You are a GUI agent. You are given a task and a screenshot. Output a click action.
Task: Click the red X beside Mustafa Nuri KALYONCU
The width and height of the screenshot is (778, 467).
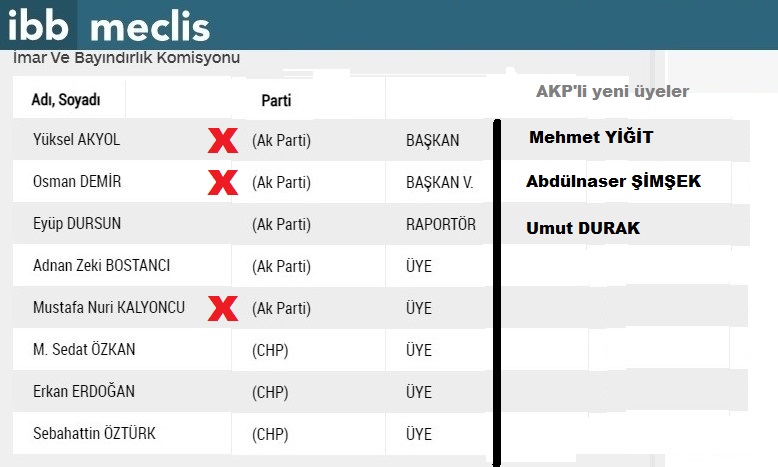click(222, 308)
